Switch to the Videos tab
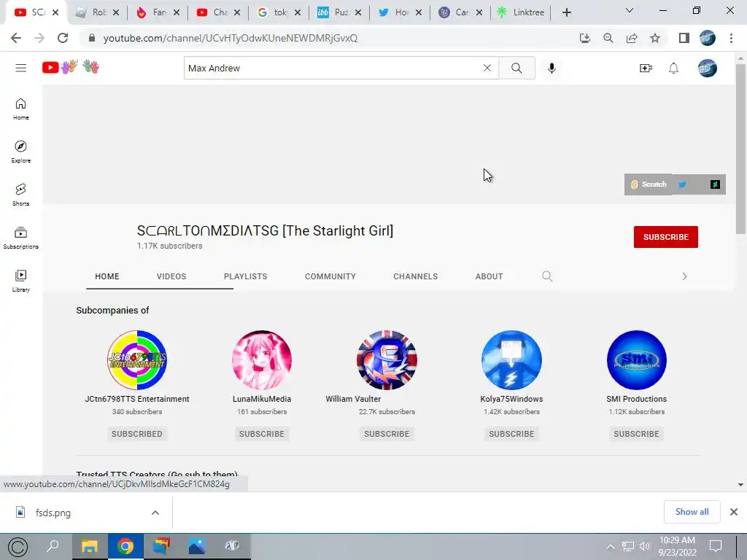 click(x=171, y=276)
